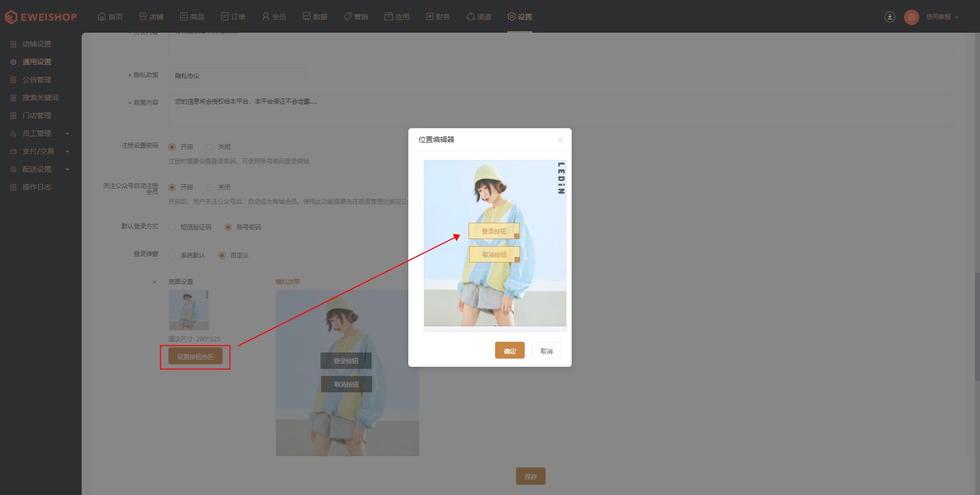
Task: Click the orange user avatar icon
Action: tap(911, 17)
